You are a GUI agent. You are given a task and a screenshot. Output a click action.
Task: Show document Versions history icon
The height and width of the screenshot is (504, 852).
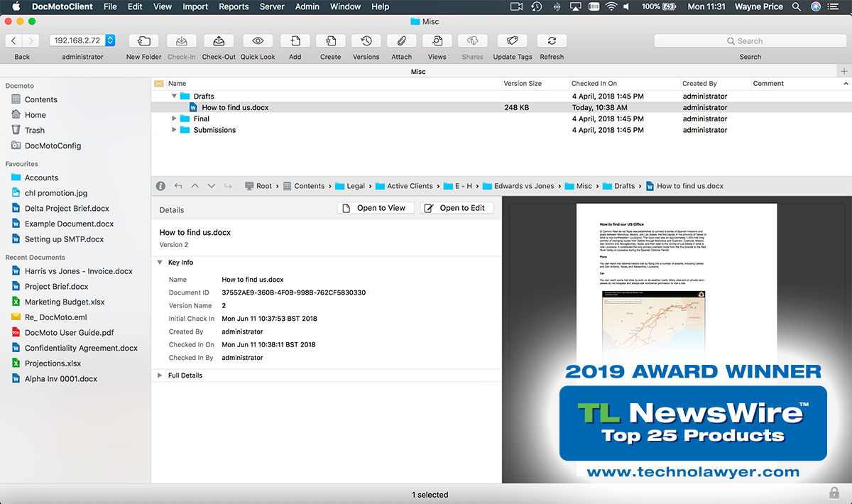pos(366,41)
